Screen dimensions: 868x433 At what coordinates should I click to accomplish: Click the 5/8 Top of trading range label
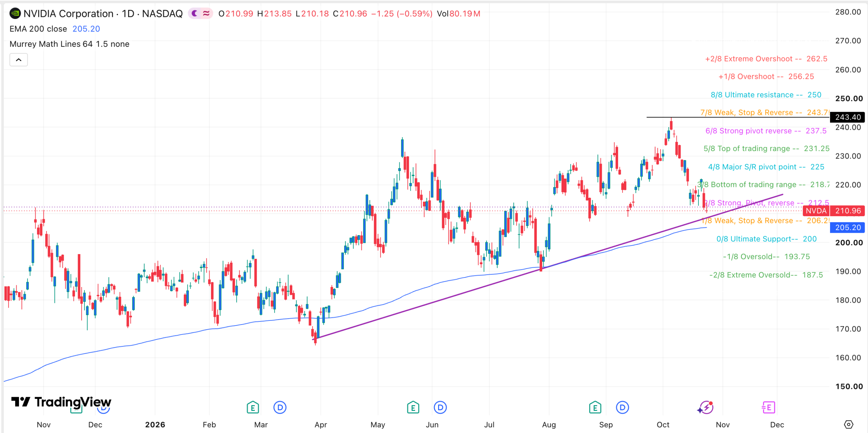click(x=766, y=148)
